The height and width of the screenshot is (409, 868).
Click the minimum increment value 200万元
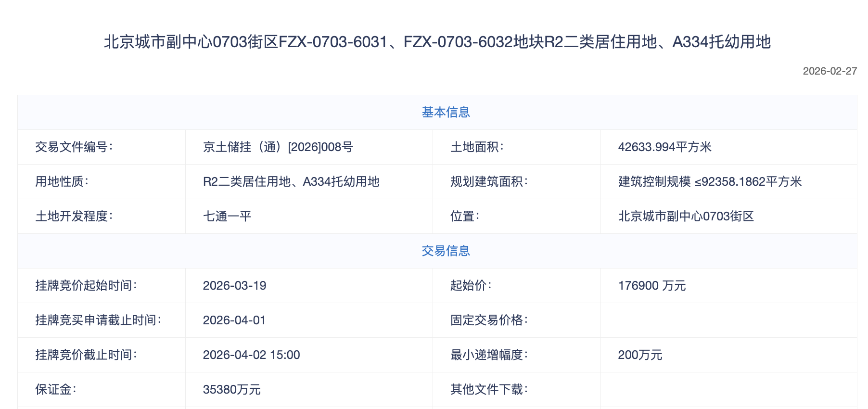point(640,355)
